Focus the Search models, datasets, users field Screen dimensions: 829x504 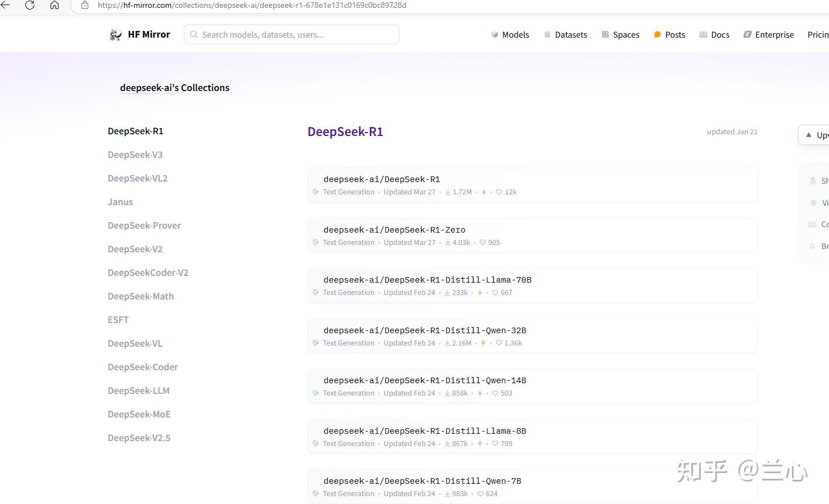(291, 34)
